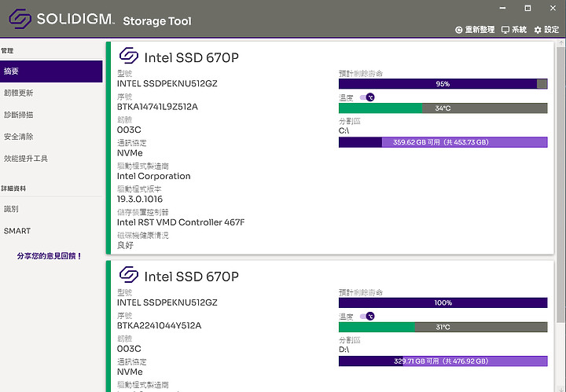This screenshot has width=566, height=392.
Task: Open the 識別 identify details page
Action: pos(51,209)
